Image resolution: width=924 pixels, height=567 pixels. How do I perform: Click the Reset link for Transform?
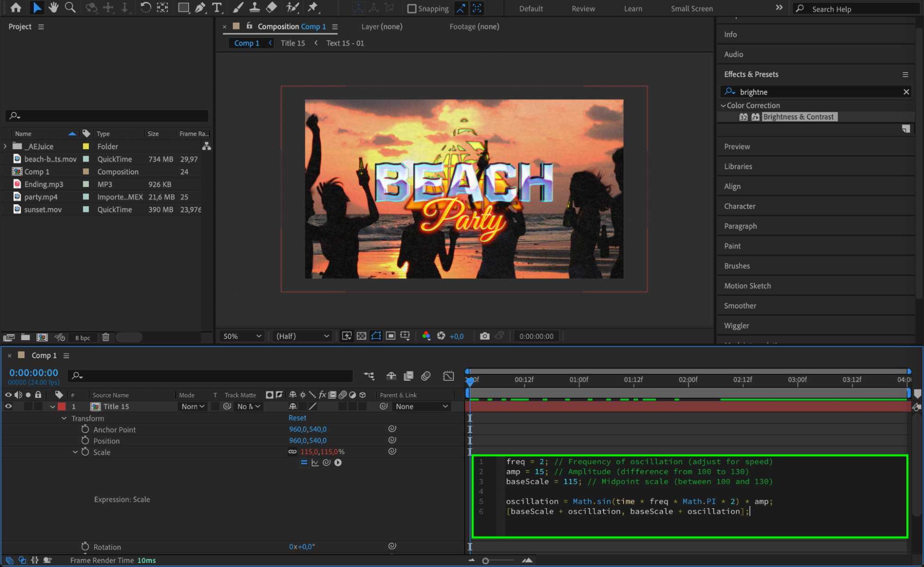pyautogui.click(x=297, y=418)
